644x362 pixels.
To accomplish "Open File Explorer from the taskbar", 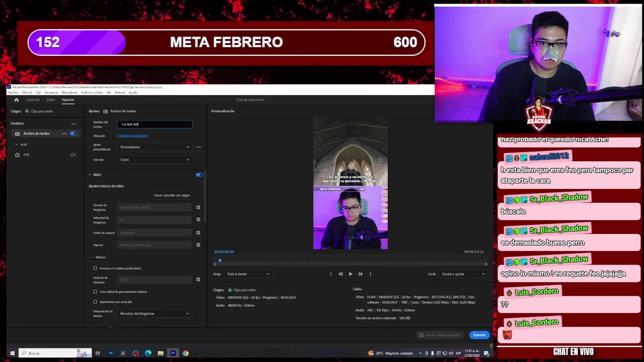I will coord(160,353).
